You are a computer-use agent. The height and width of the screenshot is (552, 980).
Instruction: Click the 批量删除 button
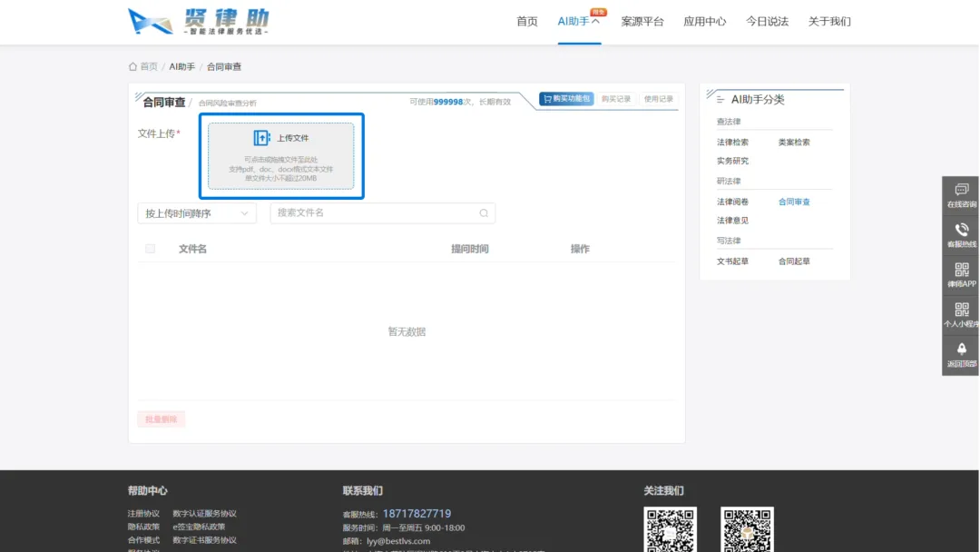pyautogui.click(x=162, y=419)
